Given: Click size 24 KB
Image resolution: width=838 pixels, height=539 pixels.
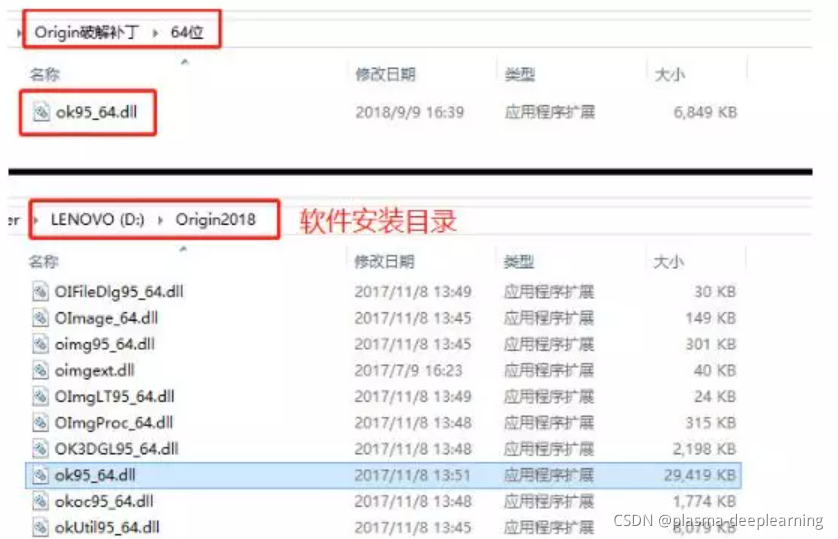Looking at the screenshot, I should [715, 396].
